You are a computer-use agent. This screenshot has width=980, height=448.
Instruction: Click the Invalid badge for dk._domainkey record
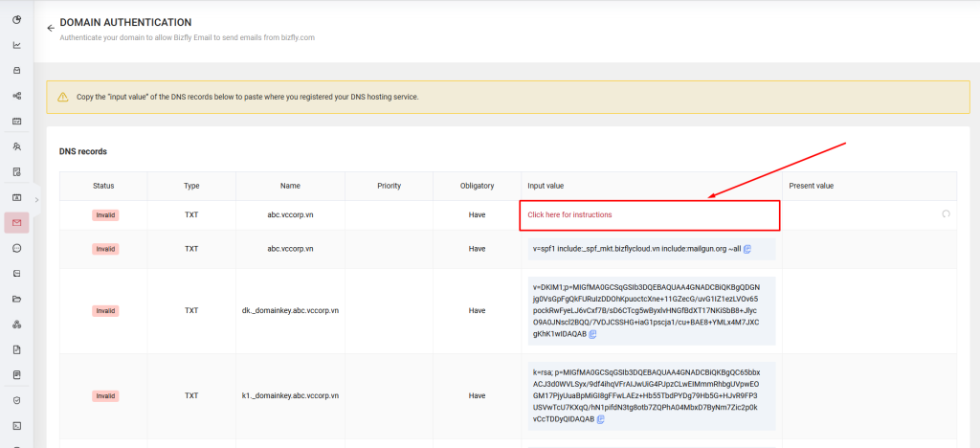(105, 310)
